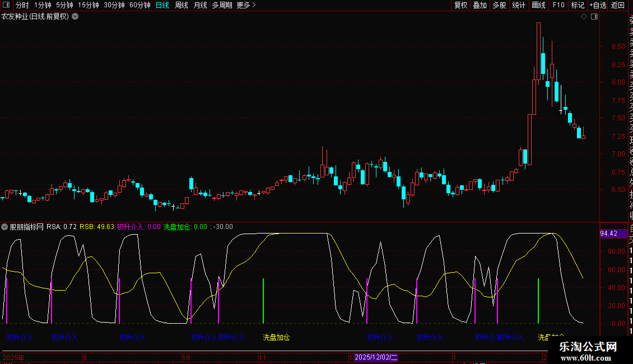Image resolution: width=633 pixels, height=364 pixels.
Task: Open the 画线 drawing tools
Action: [x=538, y=5]
